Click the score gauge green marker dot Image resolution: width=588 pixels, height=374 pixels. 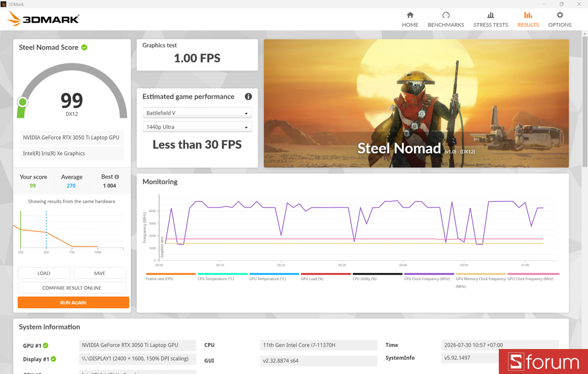tap(22, 102)
